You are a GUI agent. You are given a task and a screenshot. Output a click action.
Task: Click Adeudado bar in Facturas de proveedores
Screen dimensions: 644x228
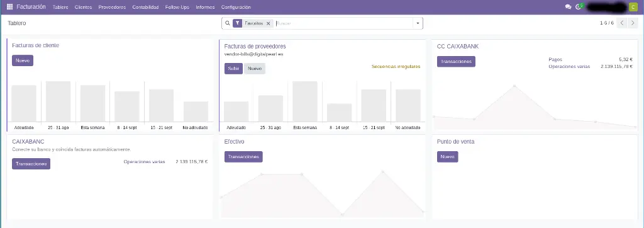coord(236,111)
